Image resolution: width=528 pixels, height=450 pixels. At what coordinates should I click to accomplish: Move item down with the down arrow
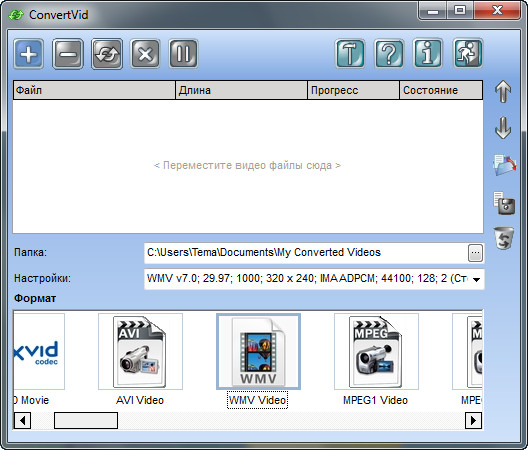(x=503, y=128)
